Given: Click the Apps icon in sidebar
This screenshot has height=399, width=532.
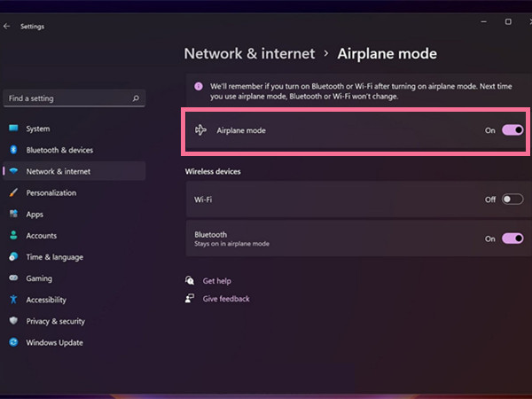Looking at the screenshot, I should pos(13,214).
